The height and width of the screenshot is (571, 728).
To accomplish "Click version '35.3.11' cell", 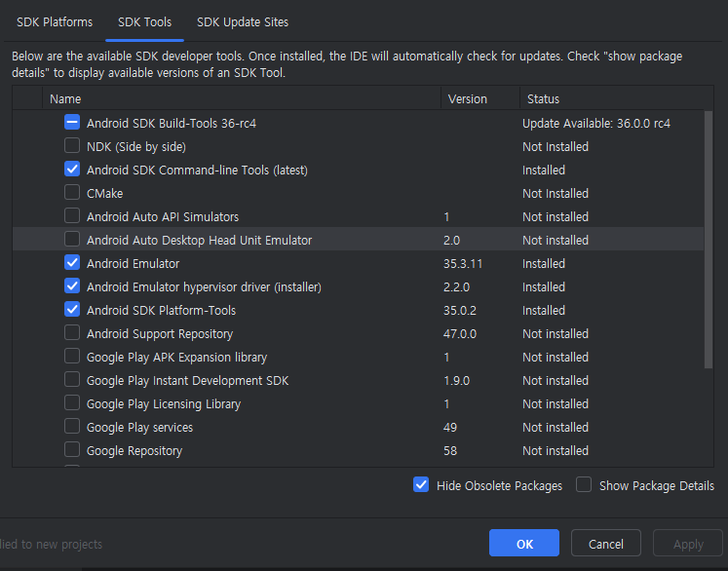I will [463, 264].
